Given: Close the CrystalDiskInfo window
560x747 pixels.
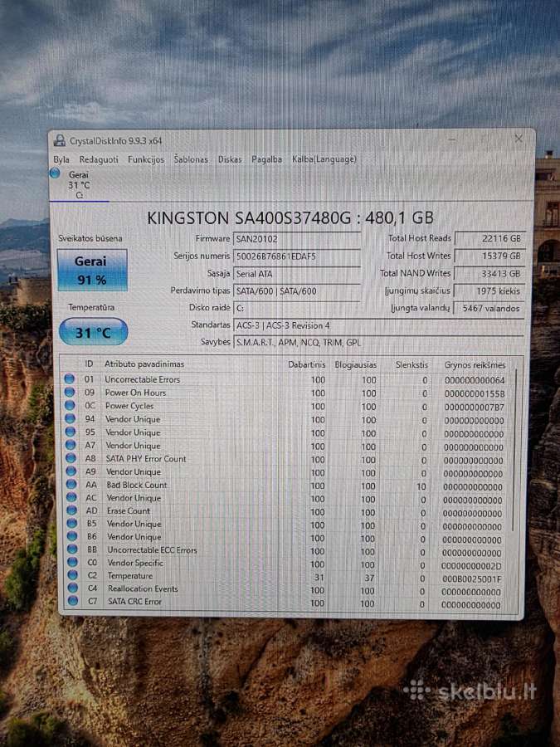Looking at the screenshot, I should point(519,139).
